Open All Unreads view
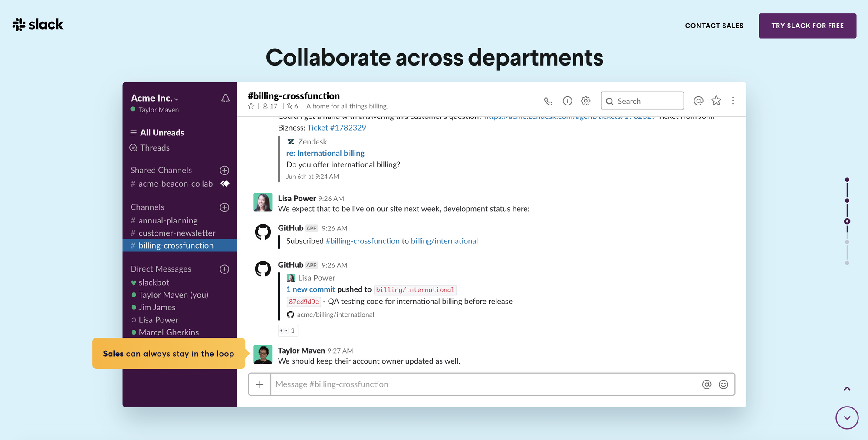 [x=157, y=133]
